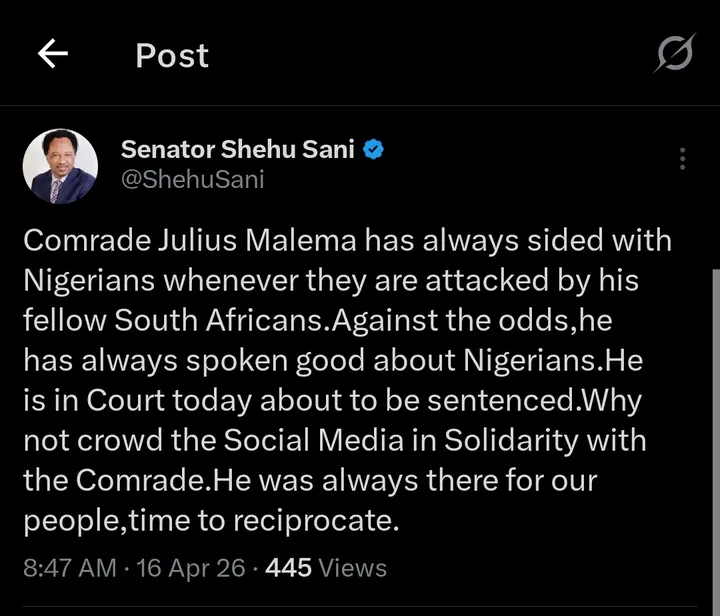The height and width of the screenshot is (616, 720).
Task: Click the line "has always spoken good about"
Action: click(x=330, y=361)
